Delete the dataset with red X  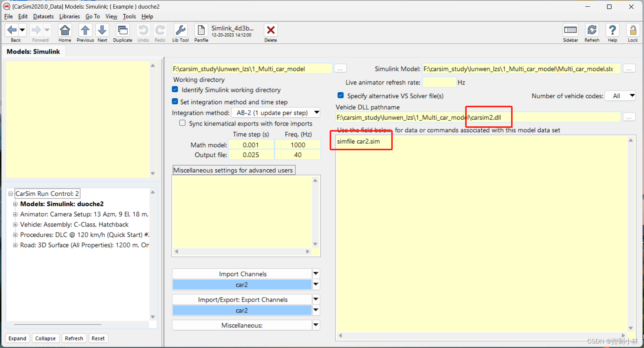coord(271,30)
